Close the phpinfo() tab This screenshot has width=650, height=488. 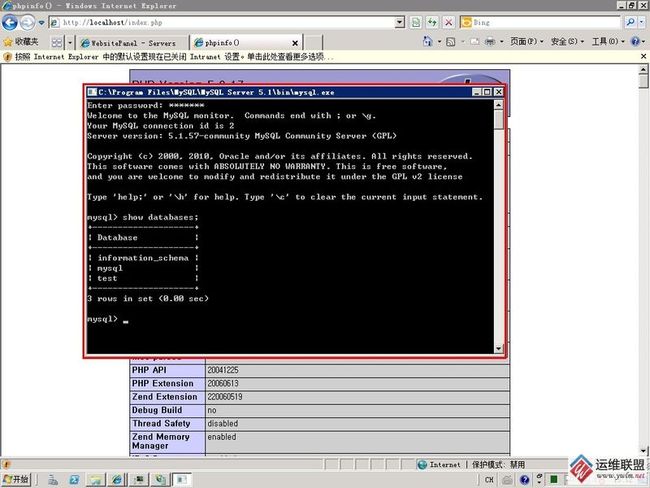(x=295, y=43)
